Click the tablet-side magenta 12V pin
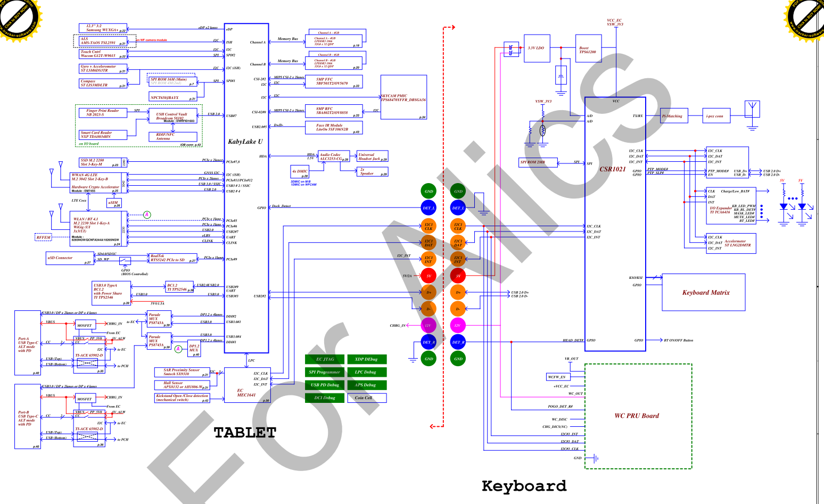The image size is (824, 504). (429, 325)
